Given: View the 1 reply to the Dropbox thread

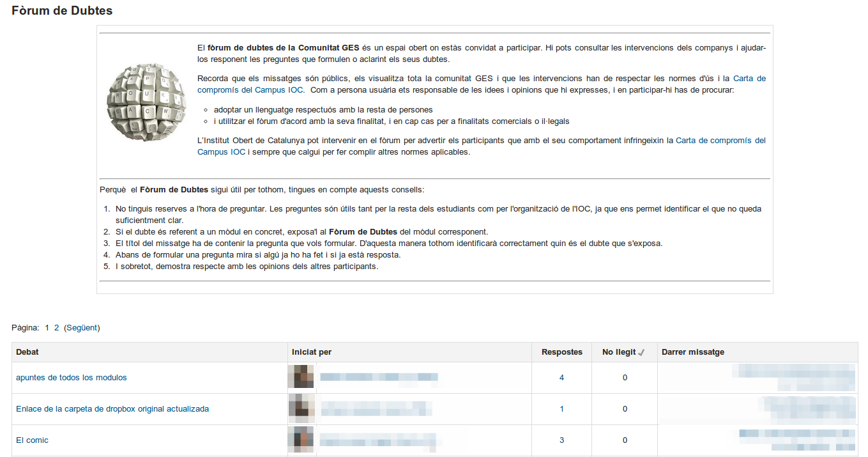Looking at the screenshot, I should [x=561, y=409].
